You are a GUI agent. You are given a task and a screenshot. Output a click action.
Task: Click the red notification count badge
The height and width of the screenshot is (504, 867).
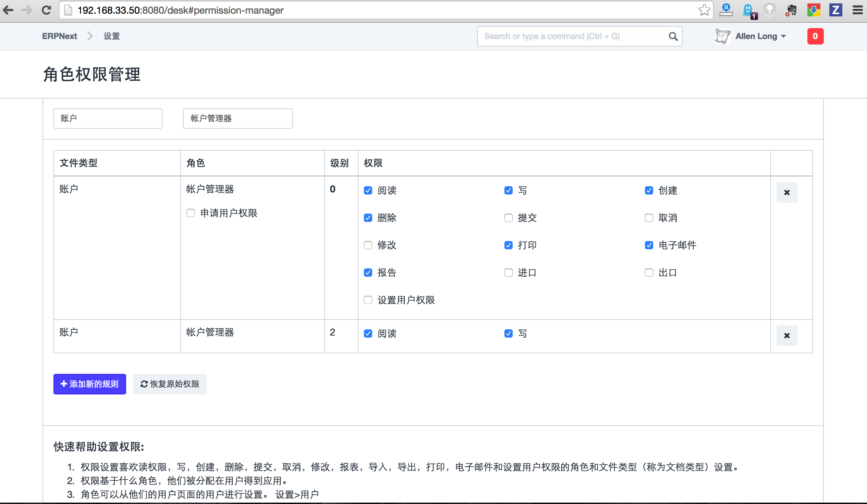pos(815,36)
